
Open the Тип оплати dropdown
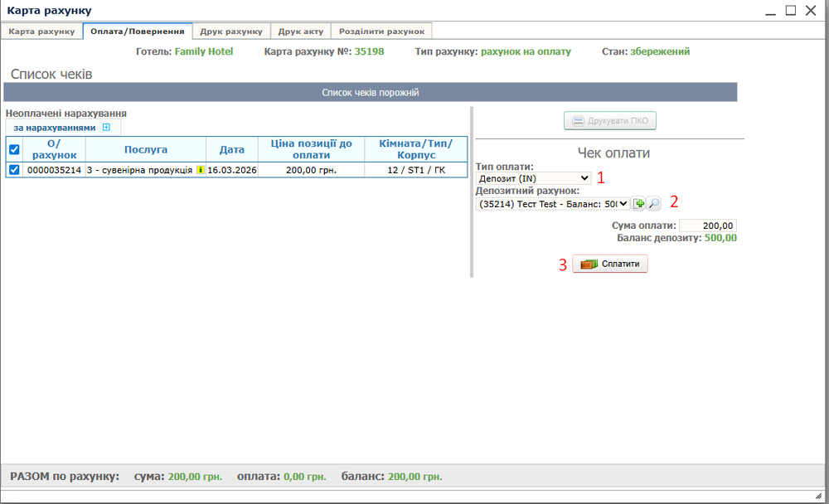pos(533,178)
